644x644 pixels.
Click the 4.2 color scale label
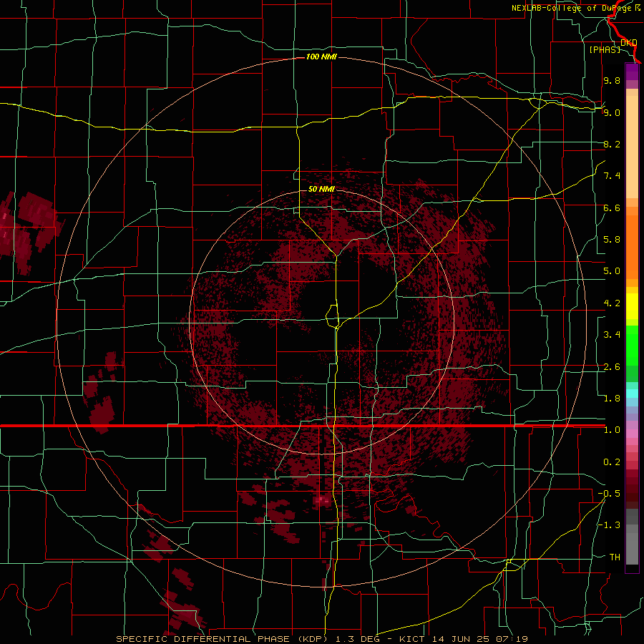[612, 303]
